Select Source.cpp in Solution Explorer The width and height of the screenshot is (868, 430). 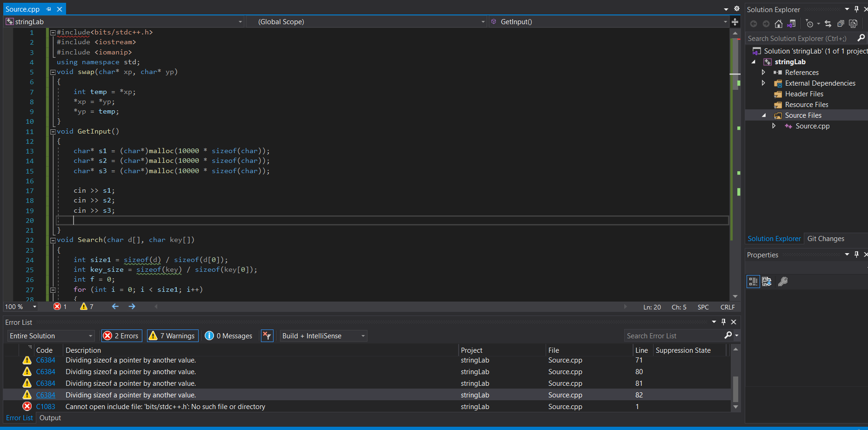812,126
